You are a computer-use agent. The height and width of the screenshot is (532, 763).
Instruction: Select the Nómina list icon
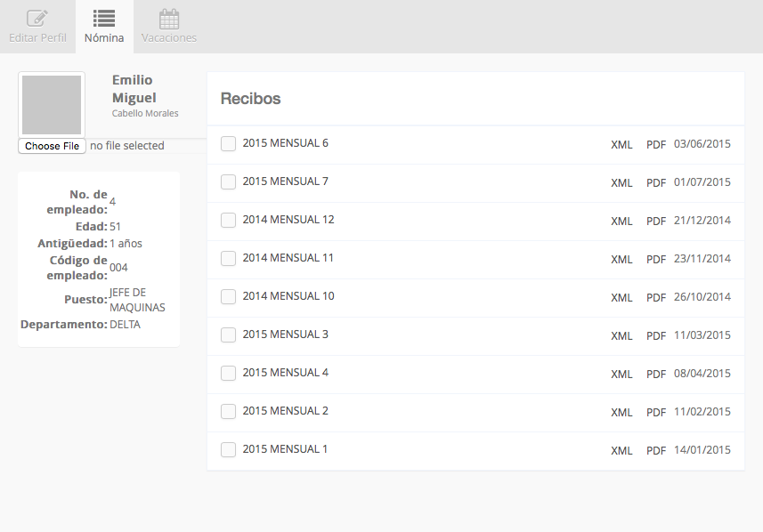103,19
